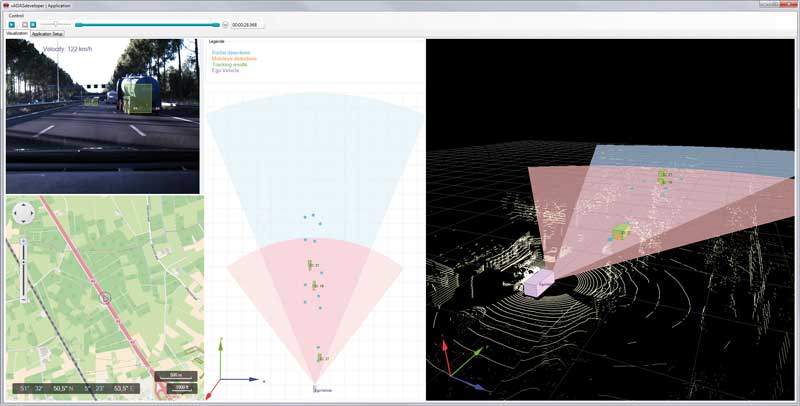This screenshot has width=800, height=406.
Task: Click the zoom-in top of map zoom bar
Action: coord(22,241)
